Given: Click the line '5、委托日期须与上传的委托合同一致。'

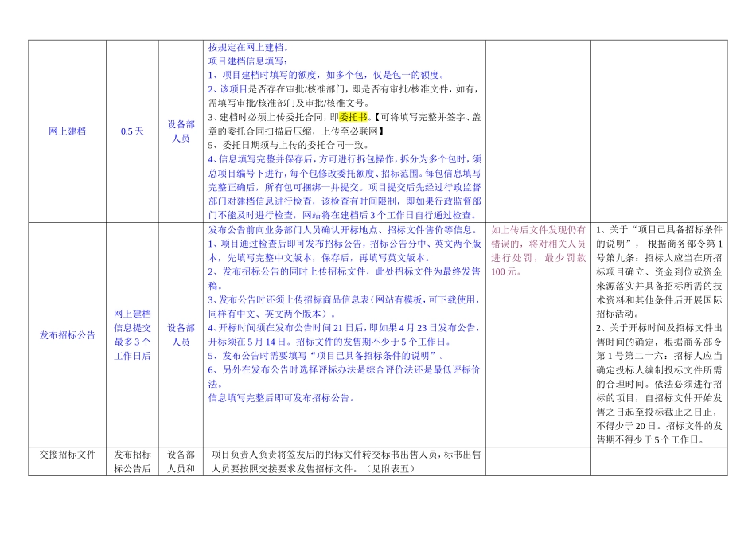Looking at the screenshot, I should (290, 145).
